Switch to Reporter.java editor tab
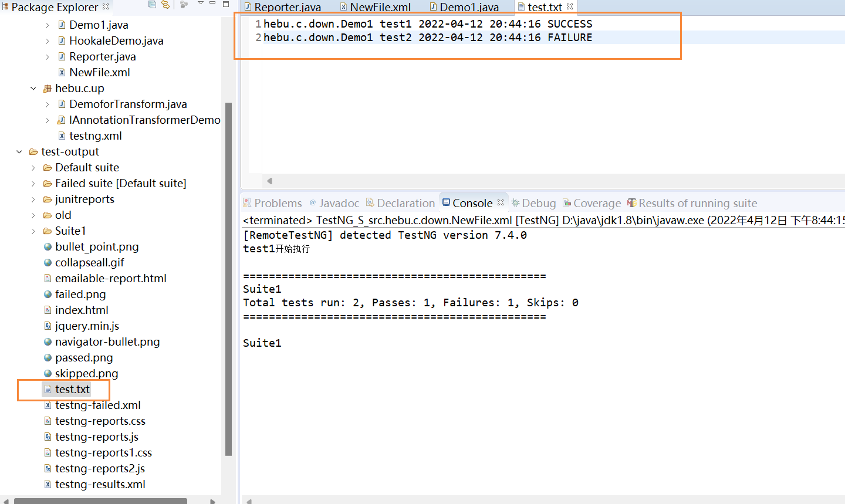This screenshot has width=845, height=504. (x=282, y=7)
